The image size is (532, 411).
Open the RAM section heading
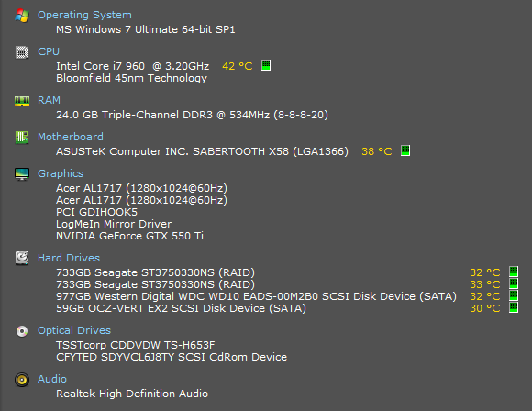click(49, 100)
